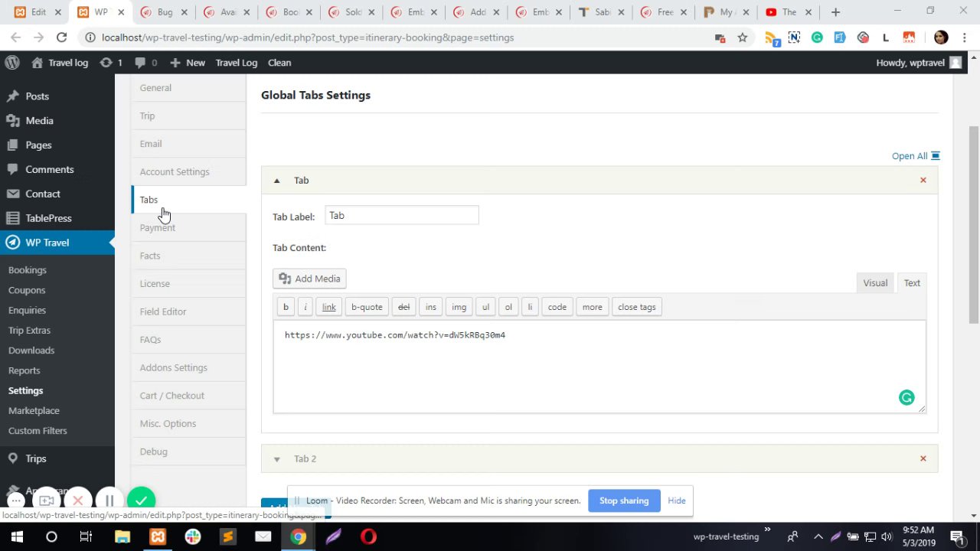Click the close tags quicktag button
Viewport: 980px width, 551px height.
pos(636,307)
